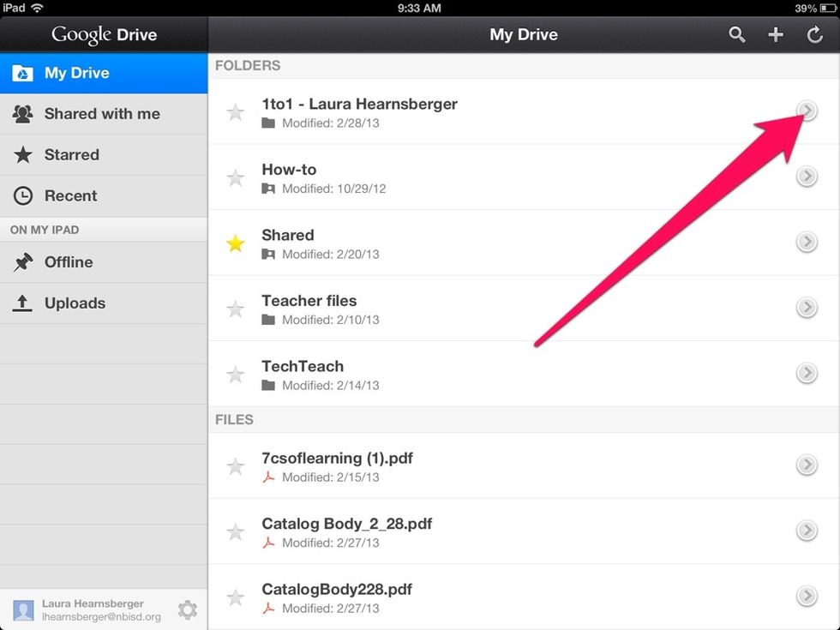Open the Offline section
The width and height of the screenshot is (840, 630).
(x=104, y=262)
